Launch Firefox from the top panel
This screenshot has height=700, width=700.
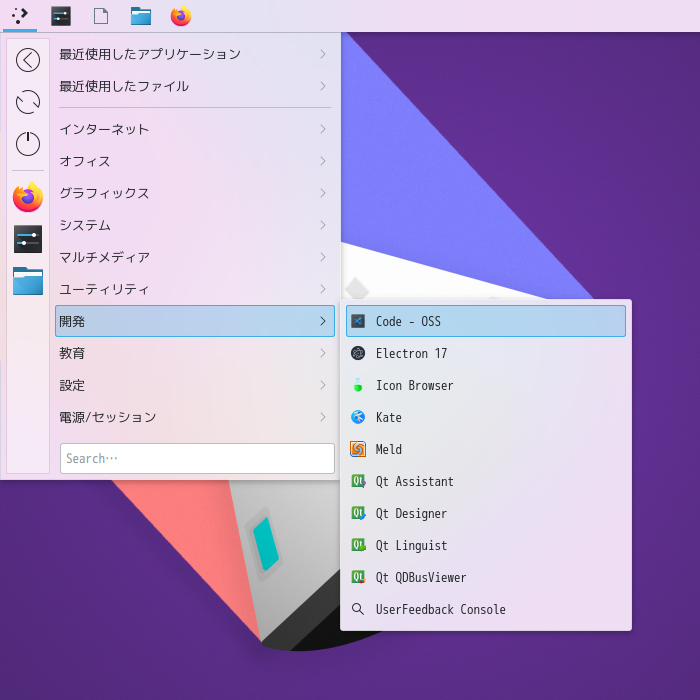(x=181, y=16)
